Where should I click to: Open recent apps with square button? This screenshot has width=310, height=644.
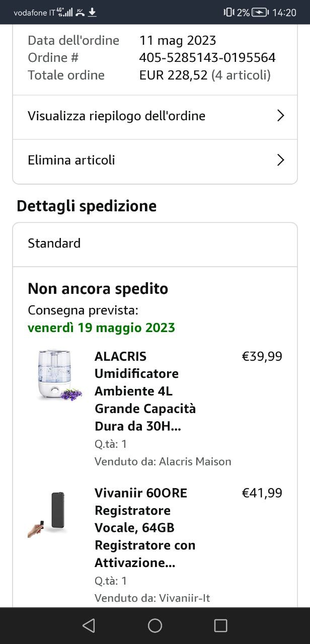pos(220,625)
